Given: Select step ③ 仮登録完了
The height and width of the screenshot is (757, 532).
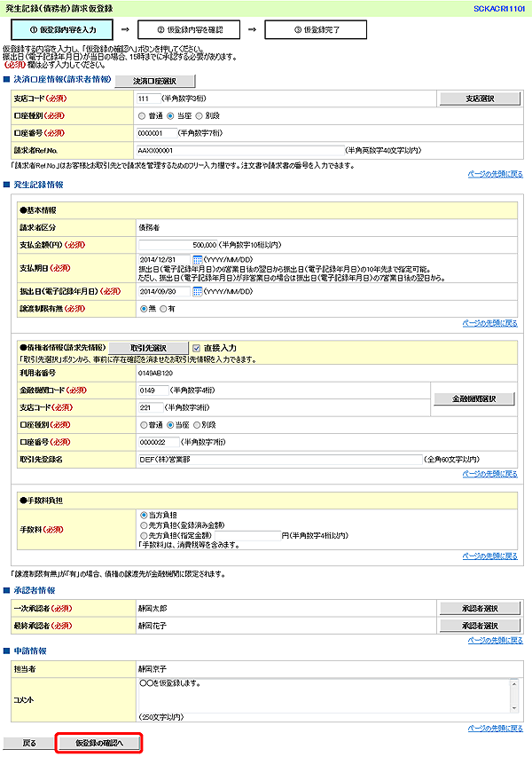Looking at the screenshot, I should tap(316, 29).
